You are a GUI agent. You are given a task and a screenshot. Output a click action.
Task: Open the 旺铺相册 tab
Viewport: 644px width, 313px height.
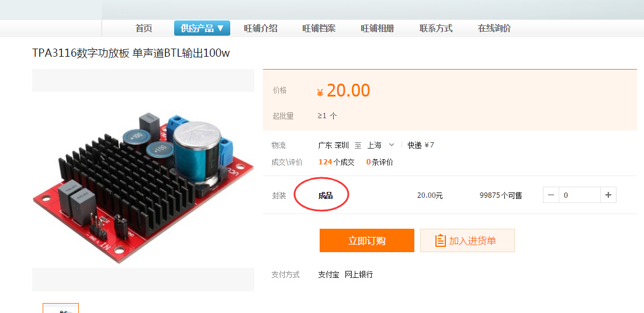click(x=378, y=29)
